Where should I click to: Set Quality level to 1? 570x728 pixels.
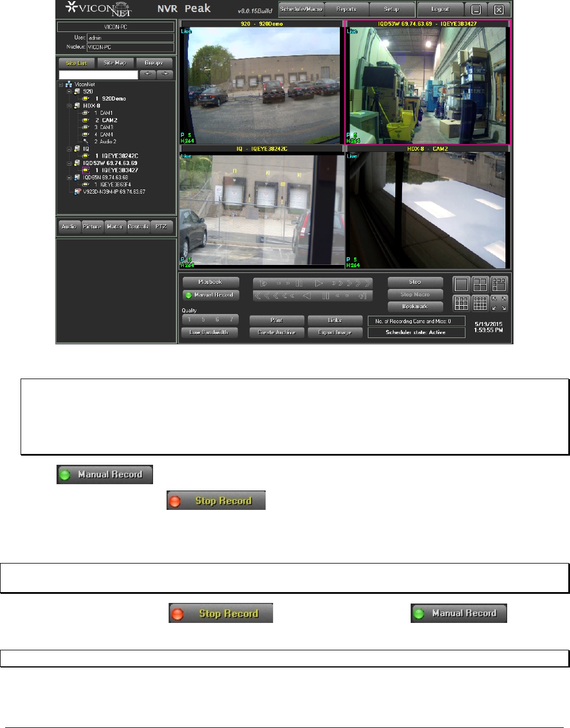coord(189,320)
